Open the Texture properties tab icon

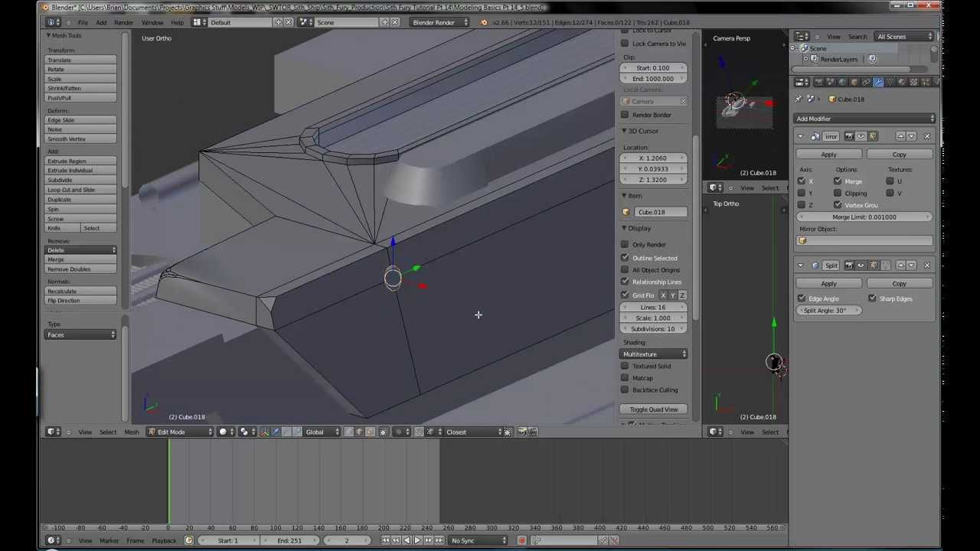click(913, 82)
